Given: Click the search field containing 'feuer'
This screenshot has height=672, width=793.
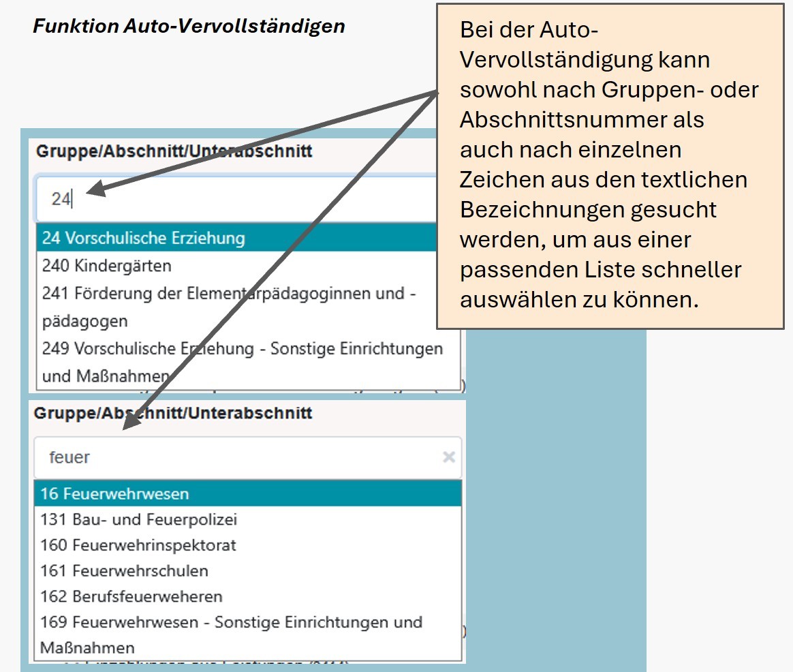Looking at the screenshot, I should tap(232, 457).
